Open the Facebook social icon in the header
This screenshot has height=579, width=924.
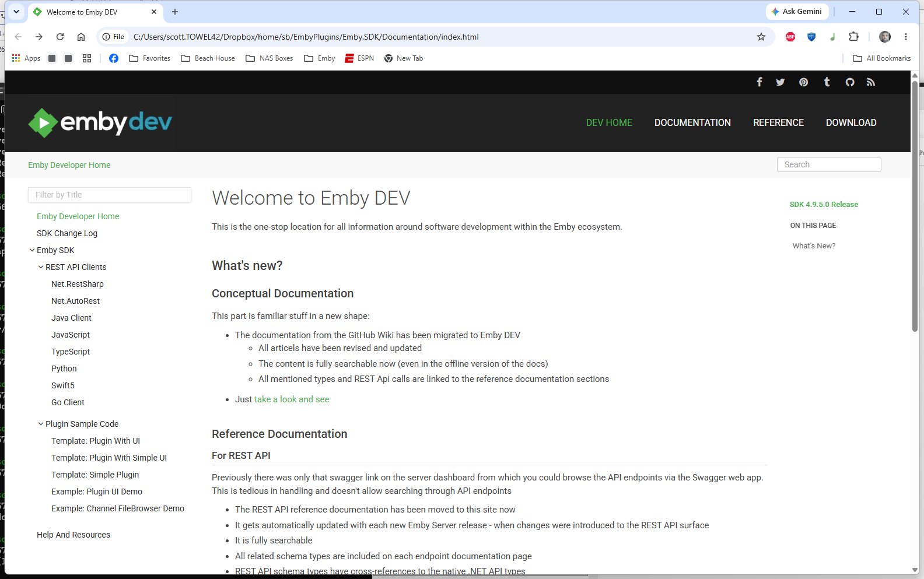759,82
